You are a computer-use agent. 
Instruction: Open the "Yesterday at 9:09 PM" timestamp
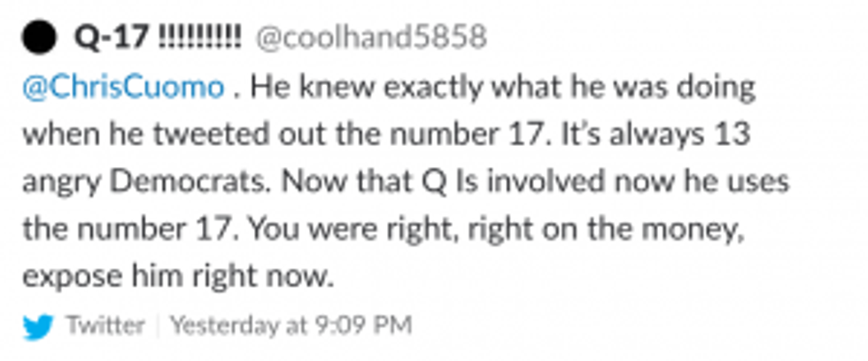tap(291, 326)
